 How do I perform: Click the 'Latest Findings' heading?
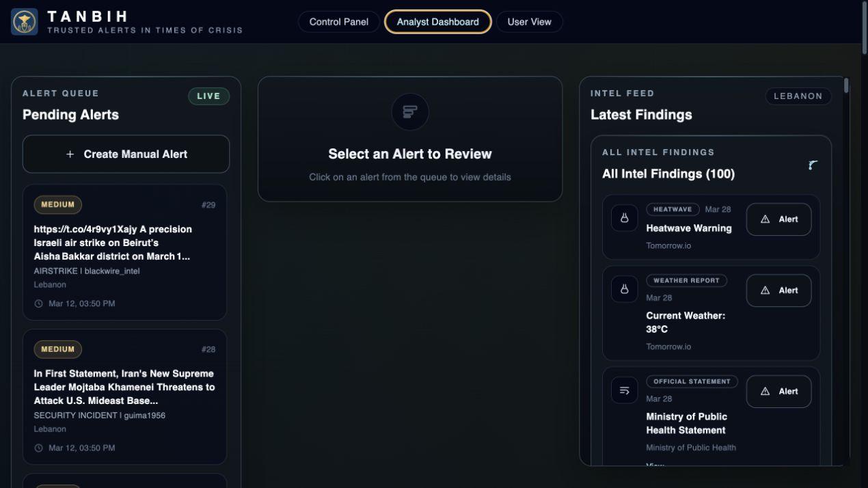(641, 115)
